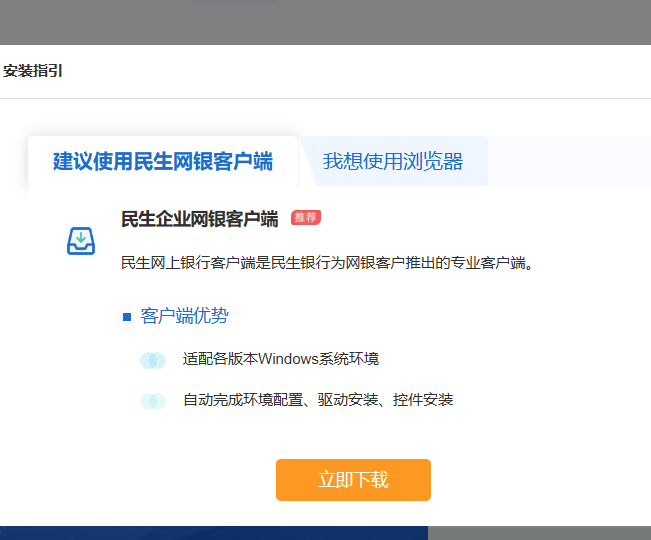Image resolution: width=651 pixels, height=540 pixels.
Task: Switch to the 我想使用浏览器 tab
Action: pos(393,161)
